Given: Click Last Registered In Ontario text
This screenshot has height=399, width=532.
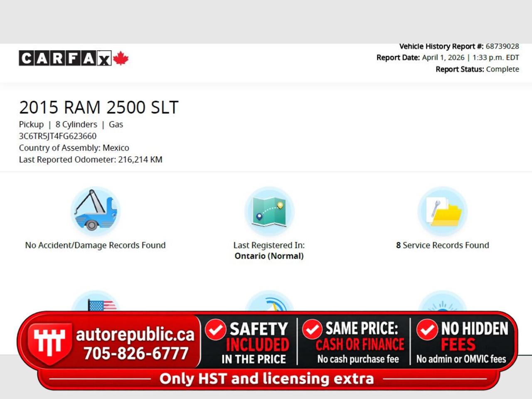Looking at the screenshot, I should (x=269, y=251).
